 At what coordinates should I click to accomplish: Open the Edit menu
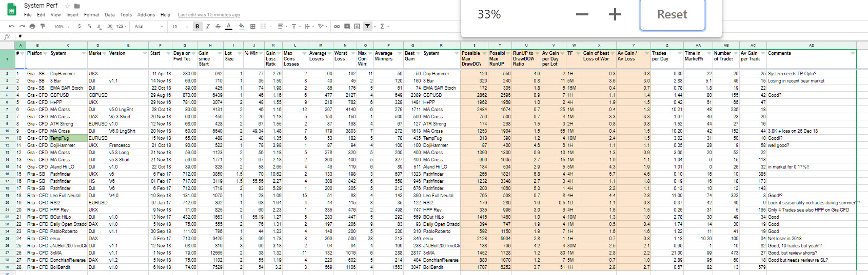click(41, 15)
